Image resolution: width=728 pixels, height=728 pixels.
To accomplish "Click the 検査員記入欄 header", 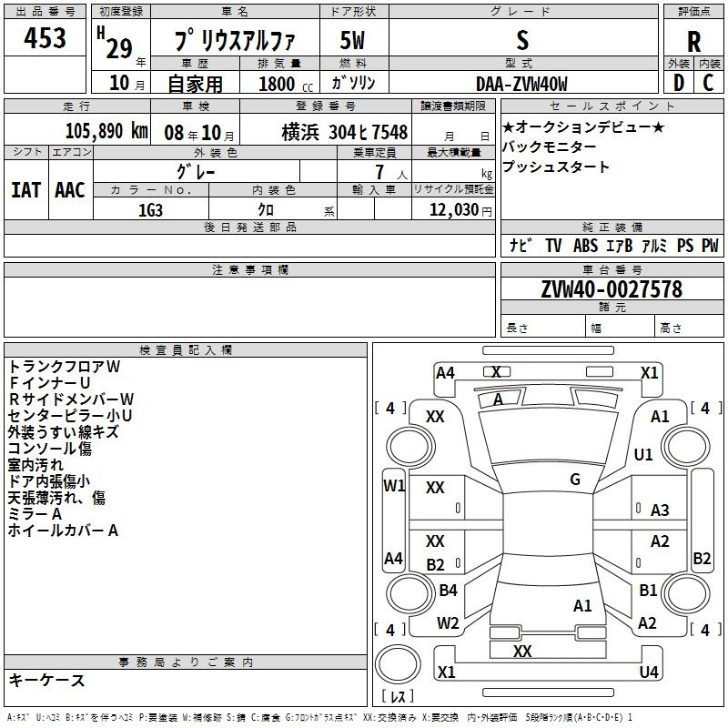I will (186, 350).
